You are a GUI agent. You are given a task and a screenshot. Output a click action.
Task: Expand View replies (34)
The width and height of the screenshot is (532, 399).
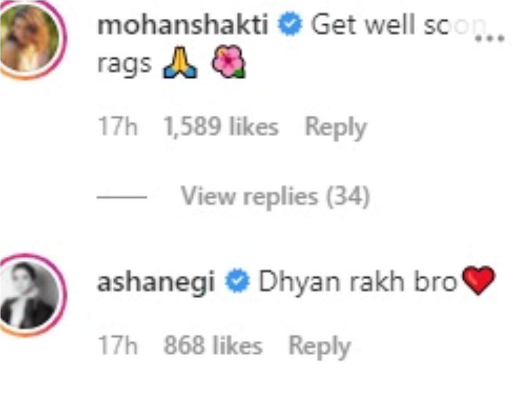(275, 196)
